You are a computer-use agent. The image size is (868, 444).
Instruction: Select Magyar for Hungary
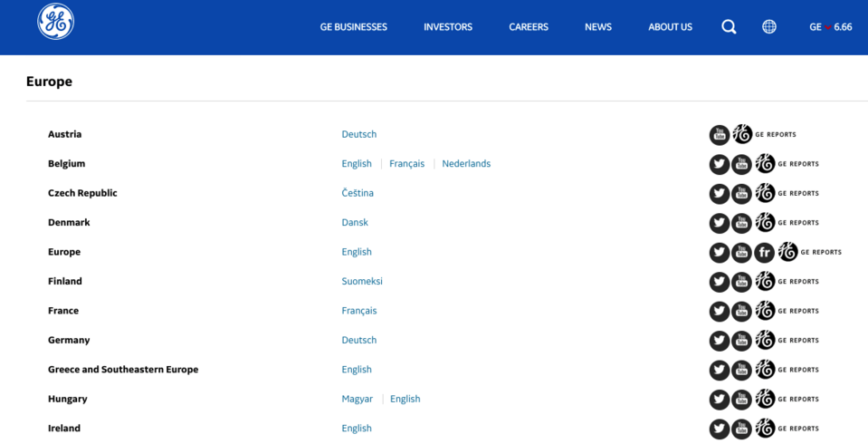(357, 399)
